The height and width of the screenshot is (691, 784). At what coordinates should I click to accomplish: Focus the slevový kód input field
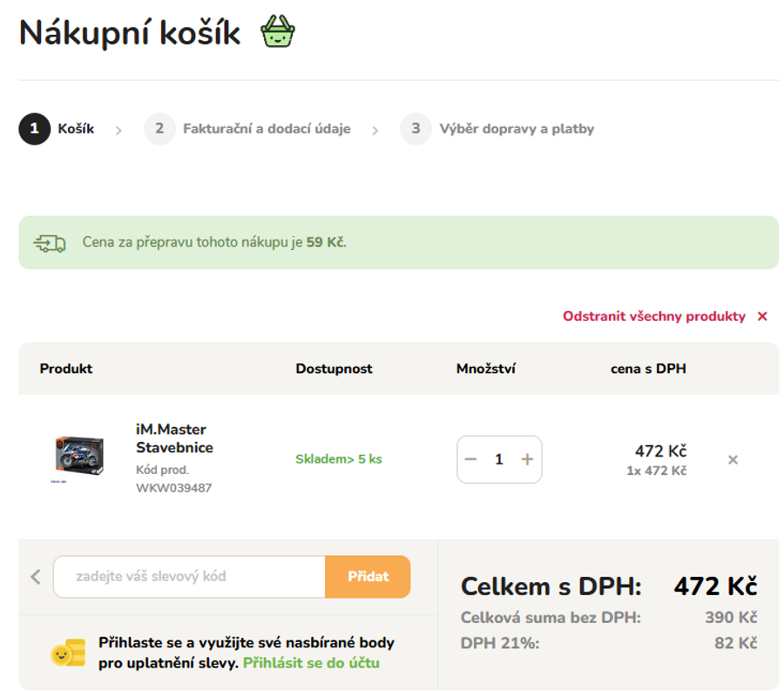189,577
